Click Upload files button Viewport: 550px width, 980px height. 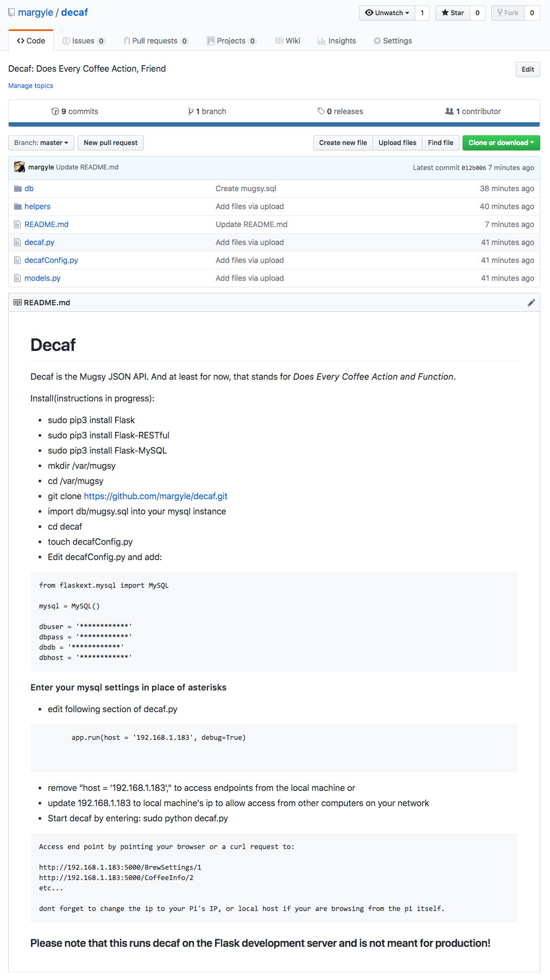pos(397,143)
